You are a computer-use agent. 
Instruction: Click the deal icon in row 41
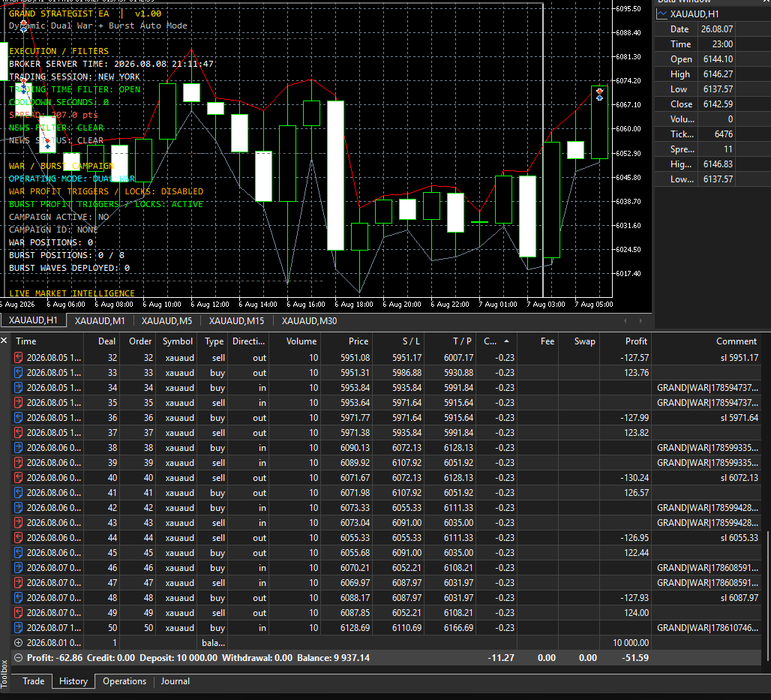(x=18, y=492)
